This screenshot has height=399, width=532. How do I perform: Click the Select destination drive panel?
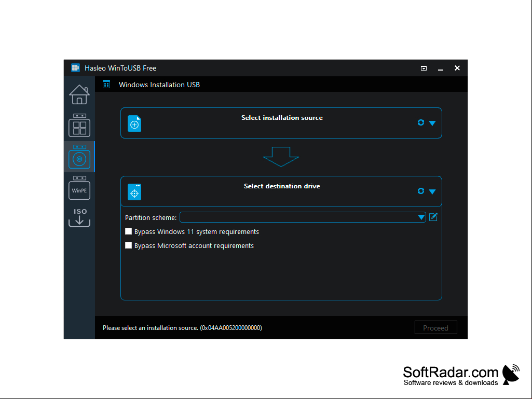281,191
